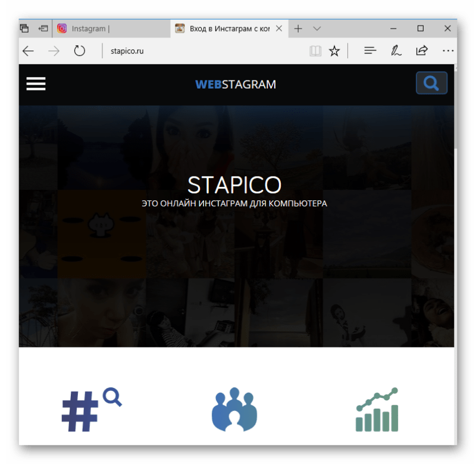The width and height of the screenshot is (476, 464).
Task: Open Webstagram hamburger menu
Action: 36,83
